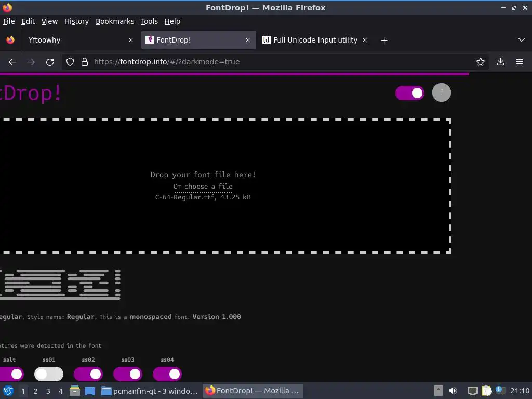
Task: Open the clipboard manager tray icon
Action: pos(486,391)
